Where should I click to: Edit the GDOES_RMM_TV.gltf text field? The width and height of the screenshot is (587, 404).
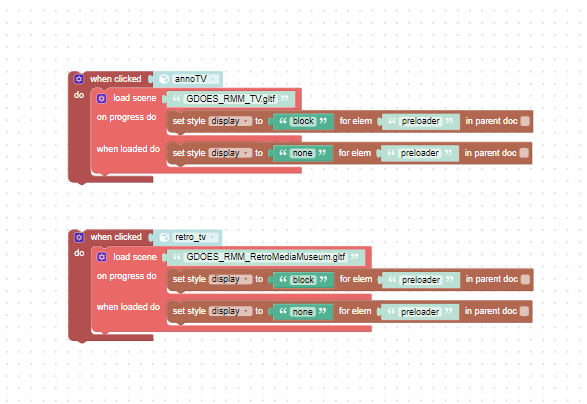coord(231,99)
